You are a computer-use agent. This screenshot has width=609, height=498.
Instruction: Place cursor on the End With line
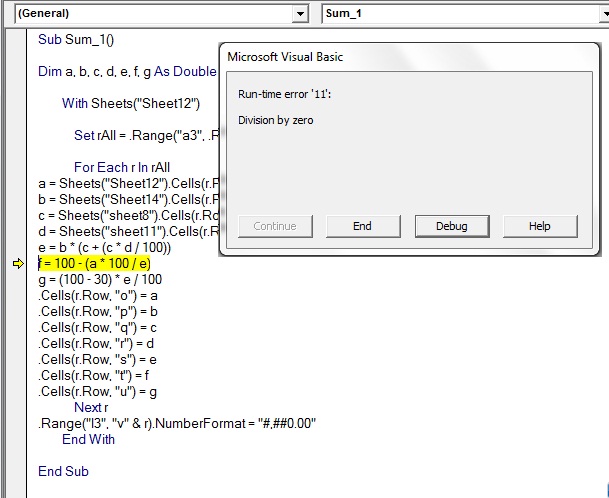coord(88,439)
